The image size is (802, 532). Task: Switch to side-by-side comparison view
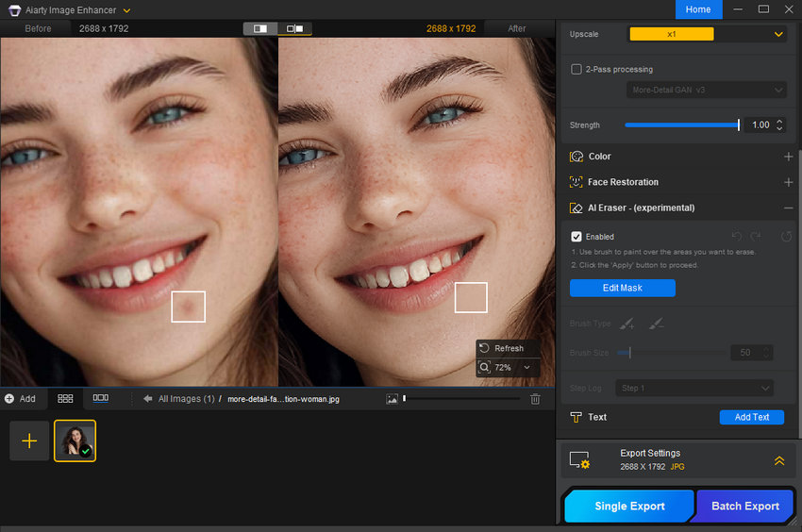pos(294,28)
